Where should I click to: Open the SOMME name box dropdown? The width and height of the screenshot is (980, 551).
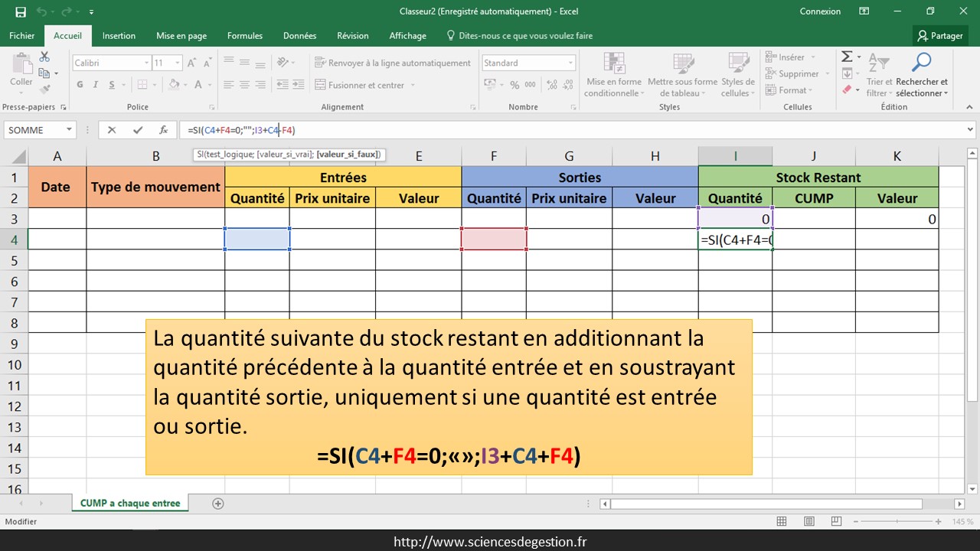(69, 130)
